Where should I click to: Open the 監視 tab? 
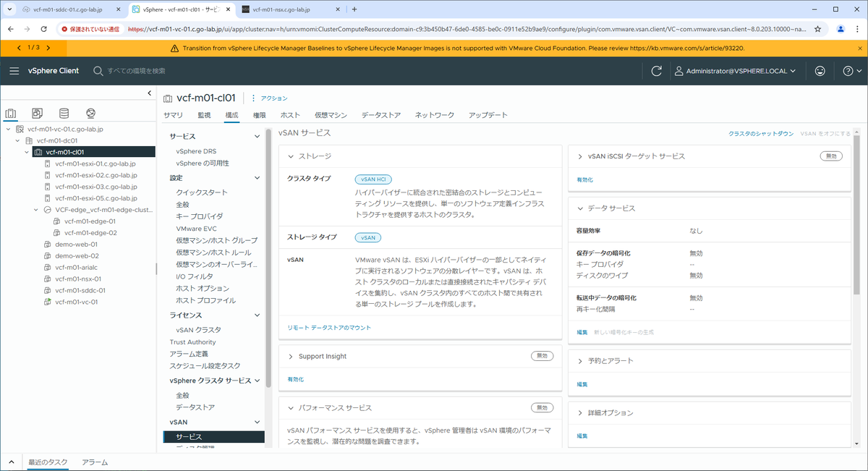point(204,115)
